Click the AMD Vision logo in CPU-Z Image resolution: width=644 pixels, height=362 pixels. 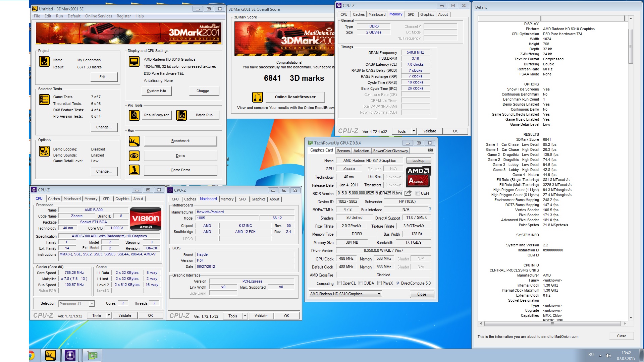(x=146, y=219)
